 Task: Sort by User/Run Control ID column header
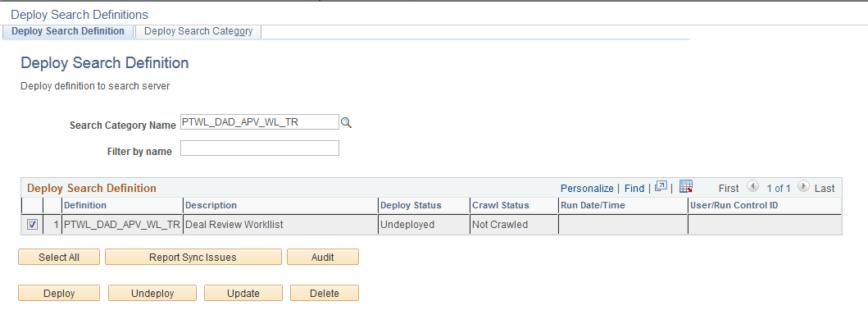[x=734, y=205]
